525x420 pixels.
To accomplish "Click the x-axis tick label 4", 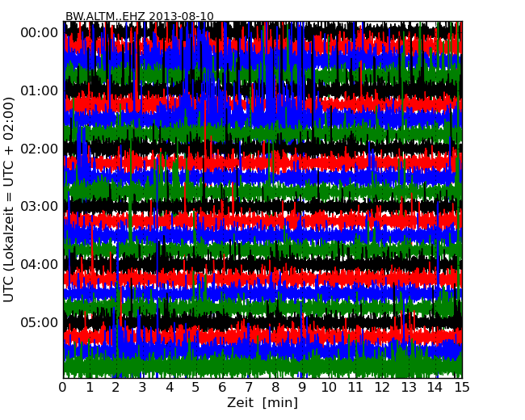I will [170, 387].
